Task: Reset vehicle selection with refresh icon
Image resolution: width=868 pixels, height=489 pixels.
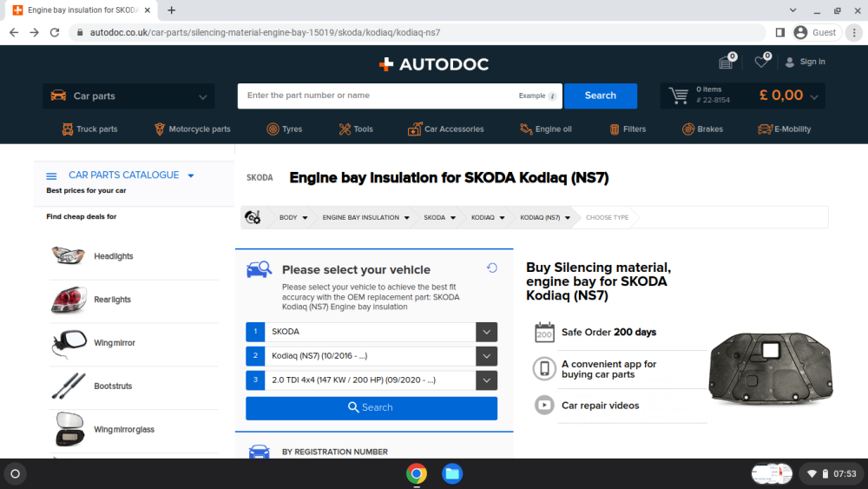Action: tap(491, 268)
